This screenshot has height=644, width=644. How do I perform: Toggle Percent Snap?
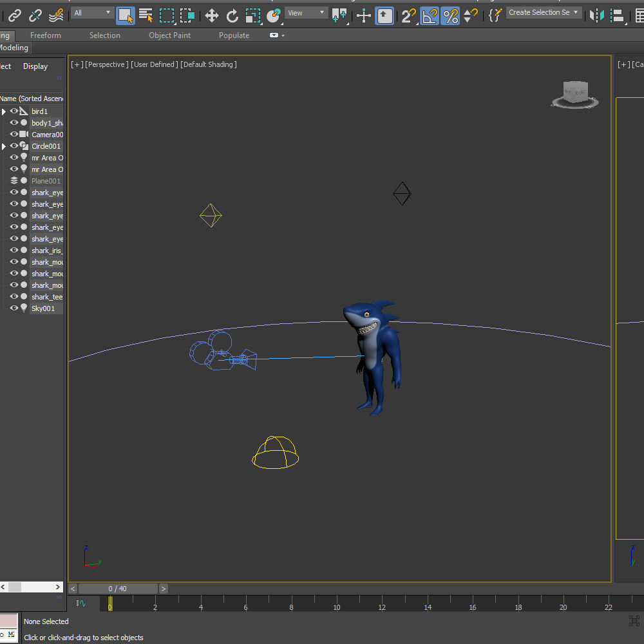(x=450, y=15)
